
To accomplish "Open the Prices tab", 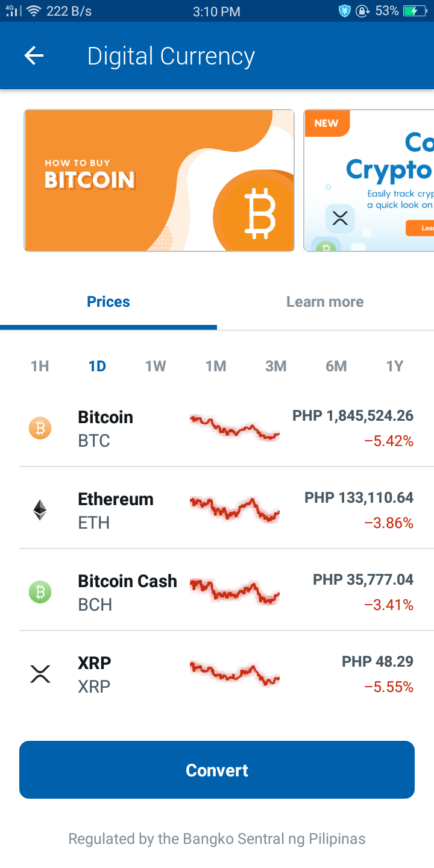I will click(108, 302).
